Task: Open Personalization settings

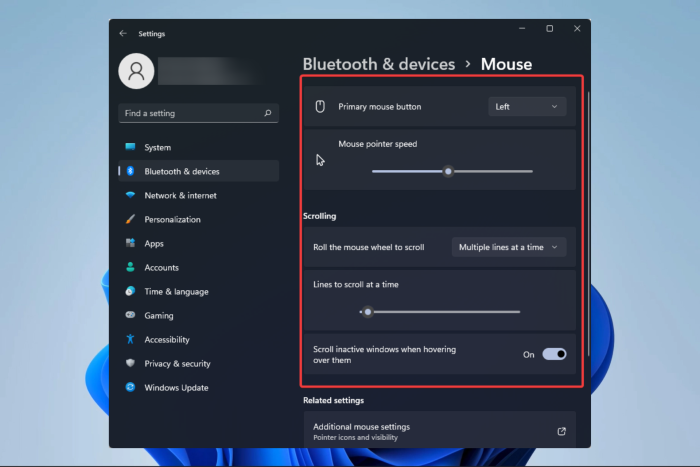Action: coord(199,219)
